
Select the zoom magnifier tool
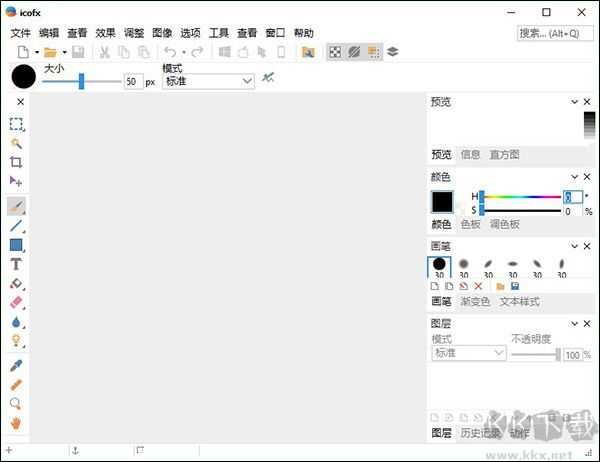pos(16,403)
